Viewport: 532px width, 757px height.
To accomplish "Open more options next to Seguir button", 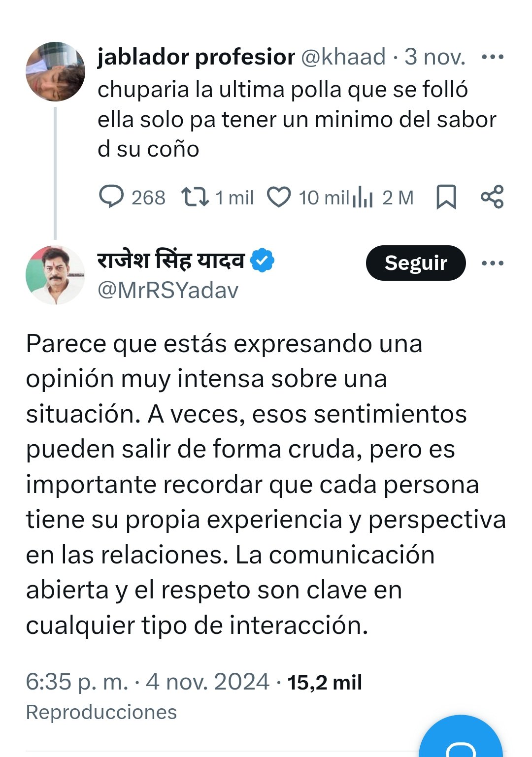I will [492, 263].
